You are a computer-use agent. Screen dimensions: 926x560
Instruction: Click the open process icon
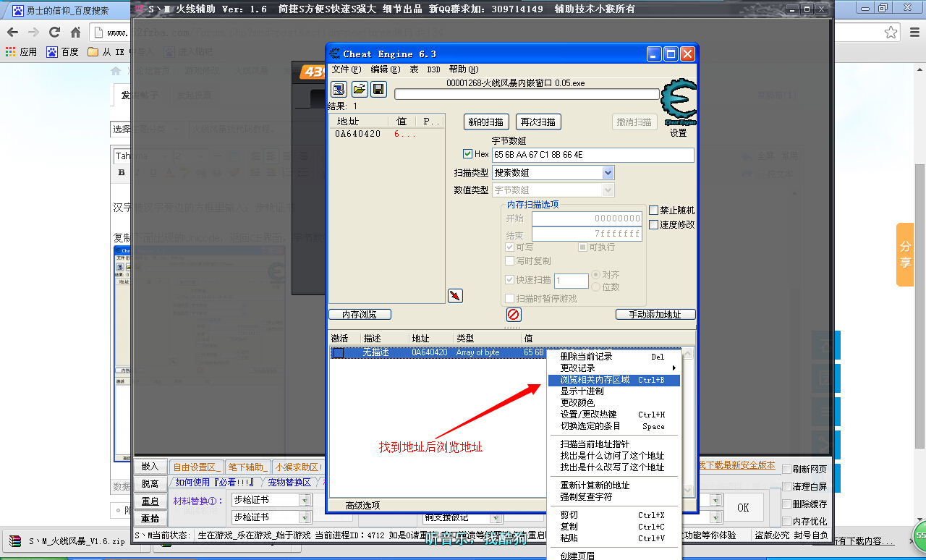click(339, 89)
